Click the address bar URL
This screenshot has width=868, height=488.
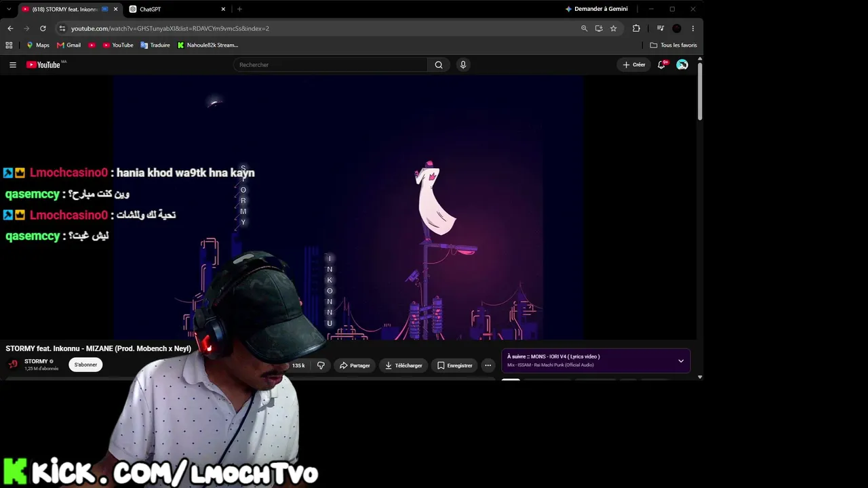[170, 28]
